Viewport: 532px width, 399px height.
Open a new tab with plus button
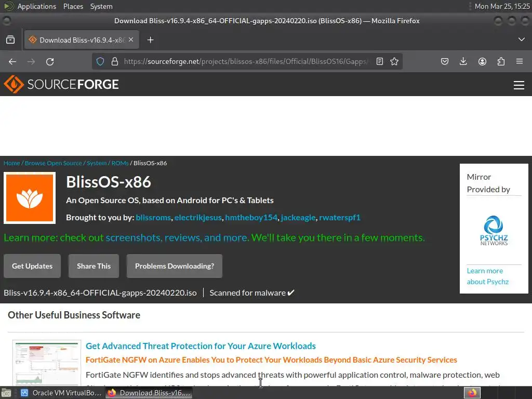pyautogui.click(x=150, y=40)
